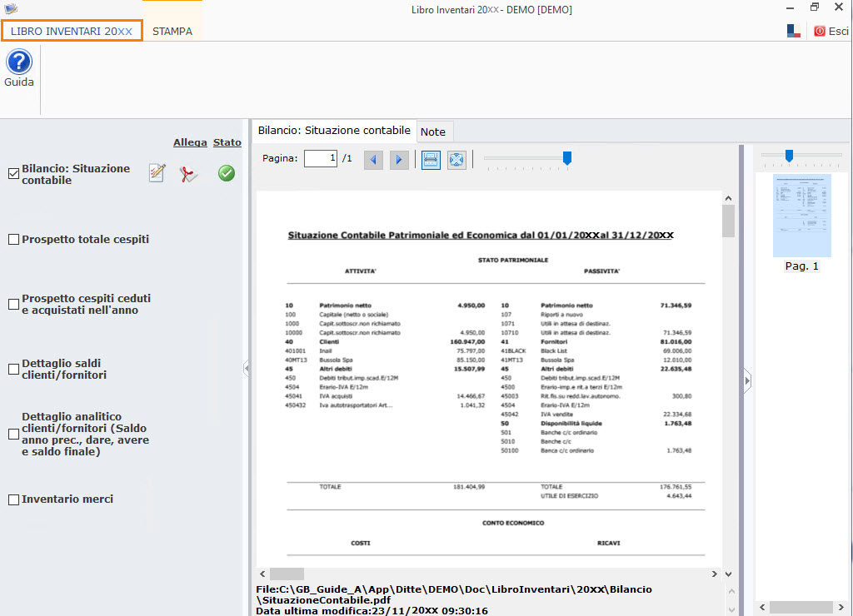The height and width of the screenshot is (616, 853).
Task: Click the UTILE DI ESERCIZIO row
Action: click(x=616, y=496)
